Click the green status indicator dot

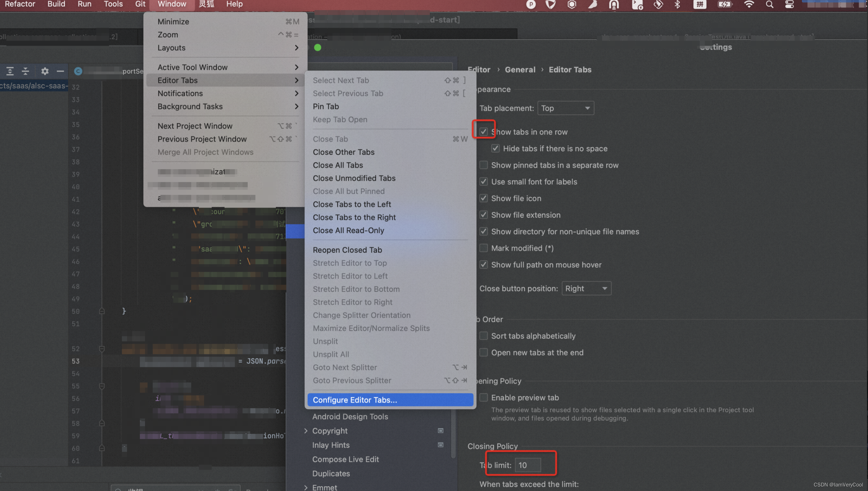317,47
